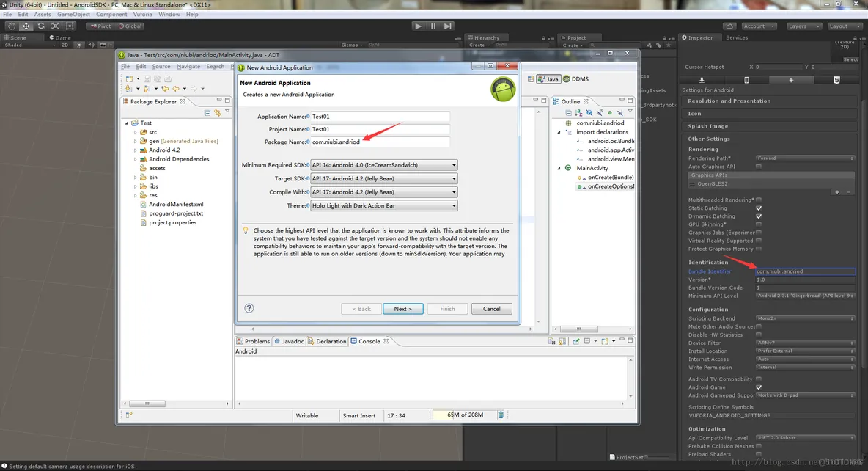This screenshot has width=868, height=471.
Task: Select mobile phone platform tab in Inspector
Action: pos(746,80)
